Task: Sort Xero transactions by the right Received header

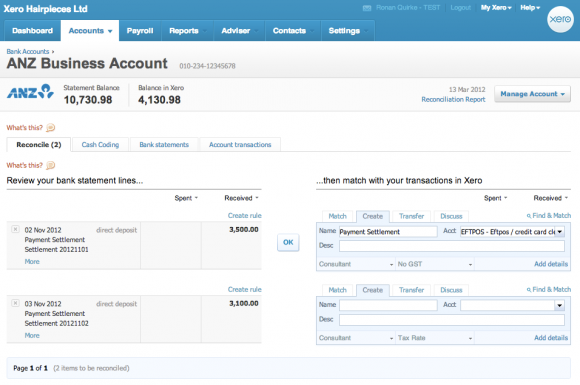Action: pos(550,198)
